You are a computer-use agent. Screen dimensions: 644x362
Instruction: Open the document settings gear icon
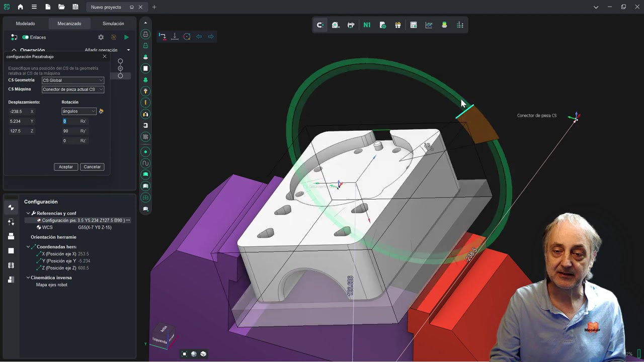point(382,25)
